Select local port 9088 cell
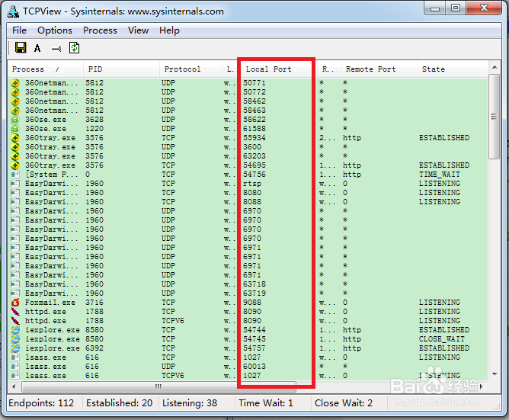 pyautogui.click(x=252, y=303)
